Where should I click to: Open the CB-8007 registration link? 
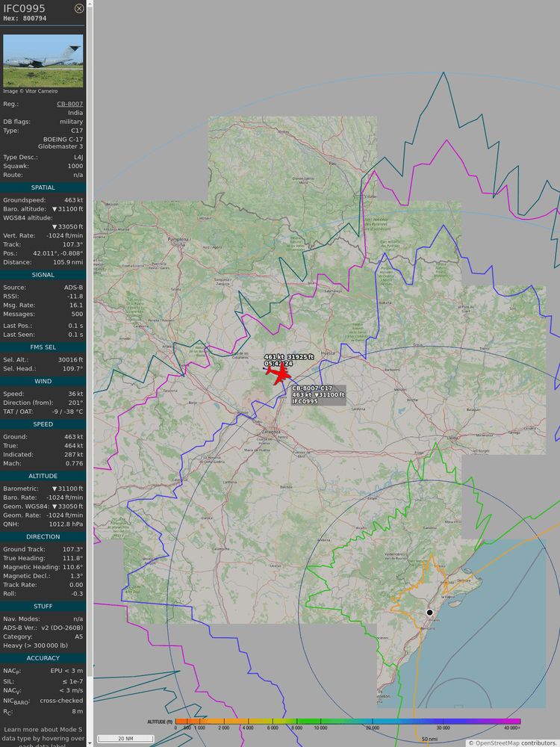tap(70, 104)
